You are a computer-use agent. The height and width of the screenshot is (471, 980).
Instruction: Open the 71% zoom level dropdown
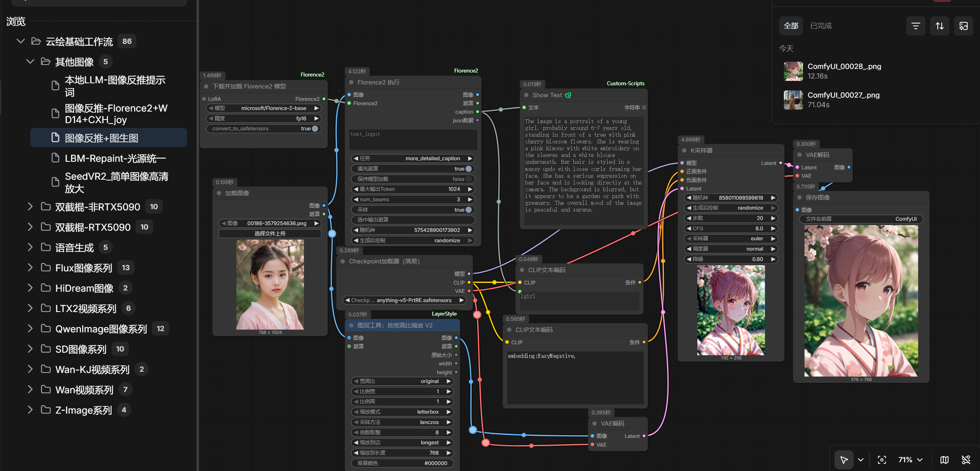point(910,460)
